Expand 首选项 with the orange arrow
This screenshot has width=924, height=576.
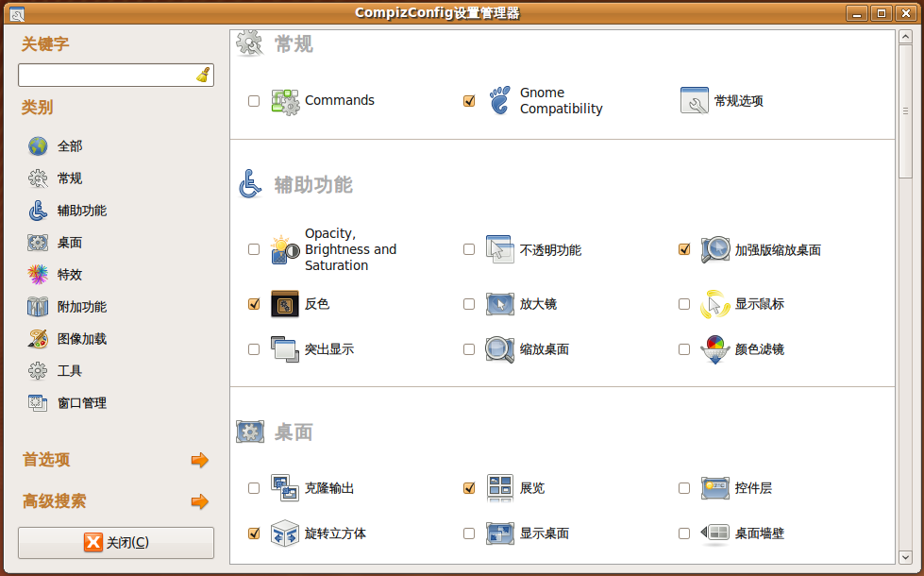tap(200, 460)
